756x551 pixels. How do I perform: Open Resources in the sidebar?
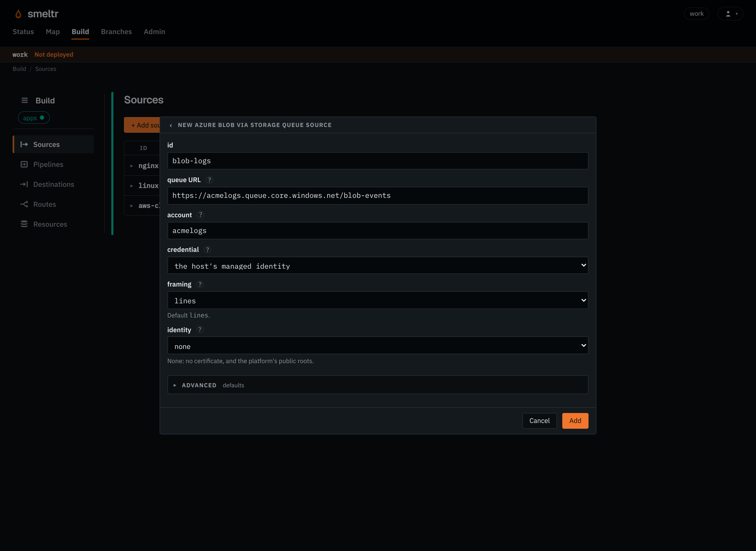(53, 224)
